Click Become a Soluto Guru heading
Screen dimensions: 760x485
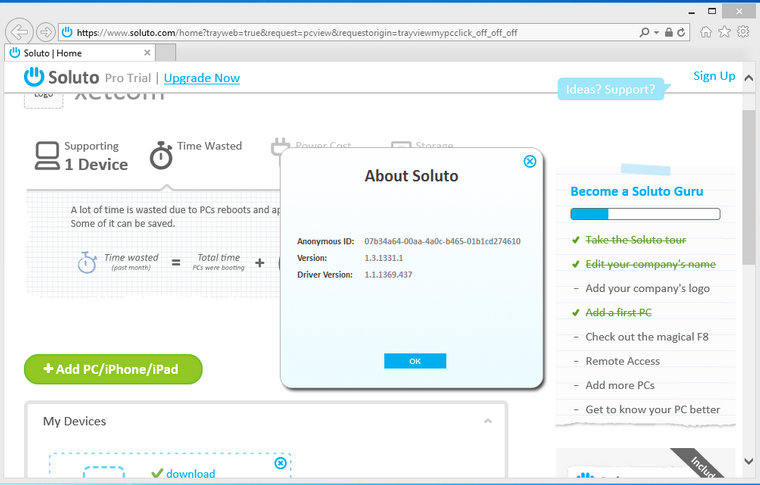point(637,191)
